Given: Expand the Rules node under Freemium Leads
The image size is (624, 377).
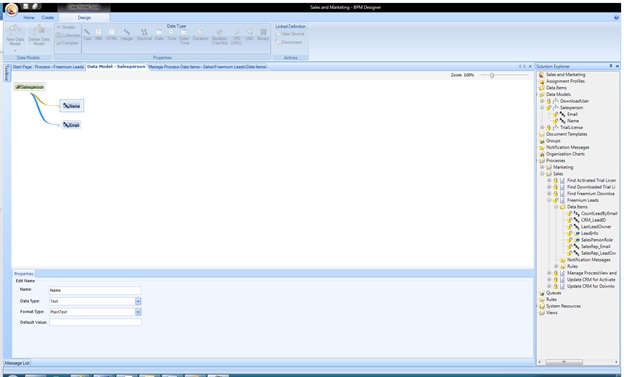Looking at the screenshot, I should point(556,266).
